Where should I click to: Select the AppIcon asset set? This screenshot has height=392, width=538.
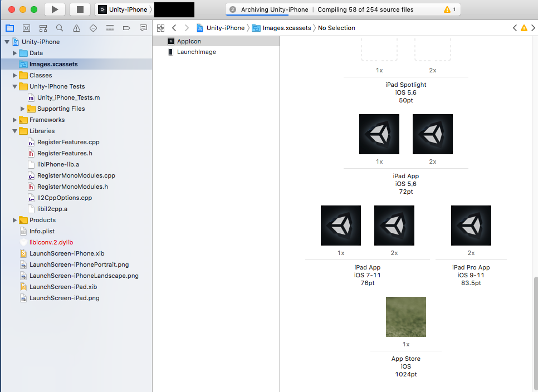tap(216, 41)
